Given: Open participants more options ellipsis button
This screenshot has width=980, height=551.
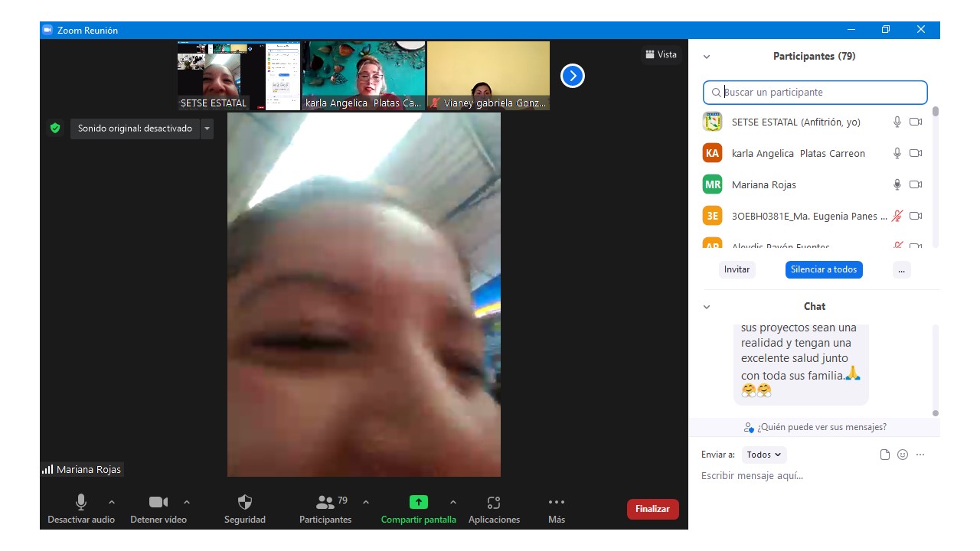Looking at the screenshot, I should coord(902,269).
